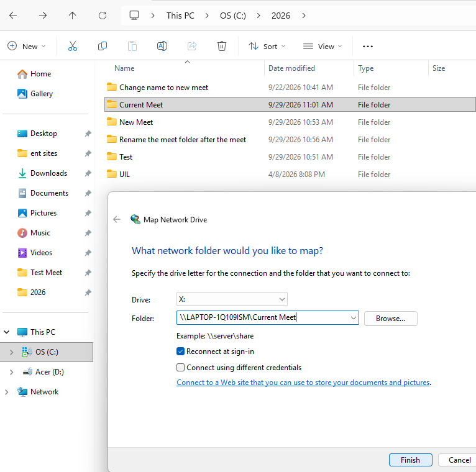Click the Finish button

pyautogui.click(x=410, y=460)
